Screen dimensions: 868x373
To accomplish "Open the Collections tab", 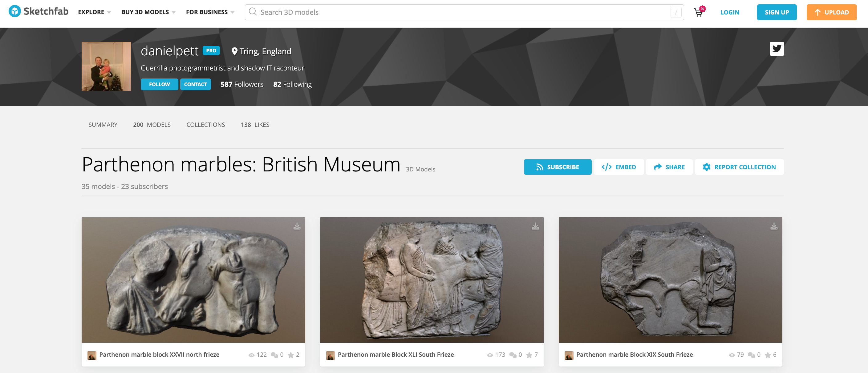I will (x=205, y=125).
